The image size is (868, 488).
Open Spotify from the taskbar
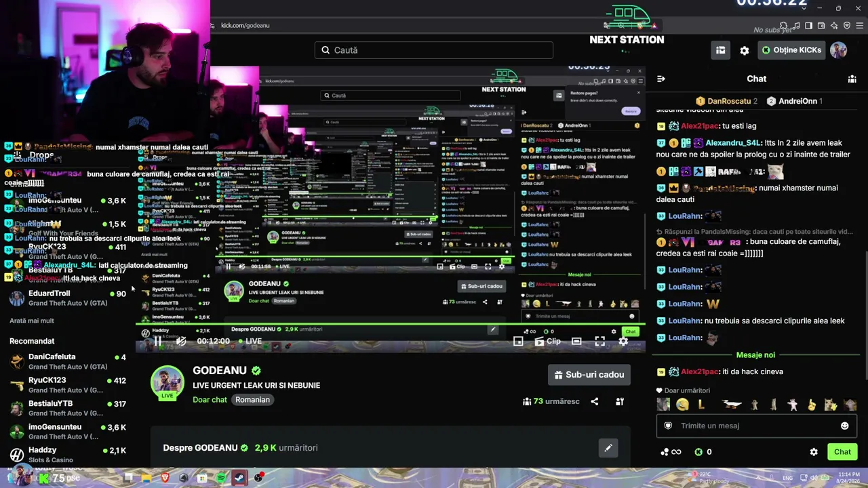[221, 478]
